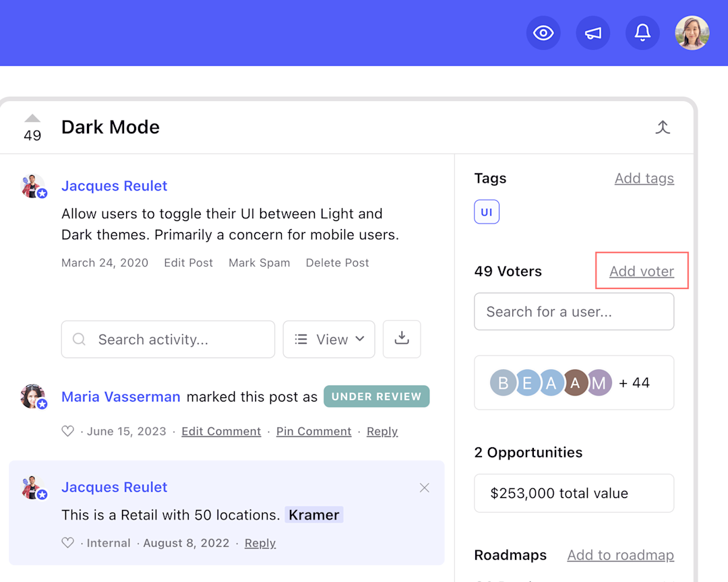Click the brown A voter avatar
728x582 pixels.
(575, 383)
